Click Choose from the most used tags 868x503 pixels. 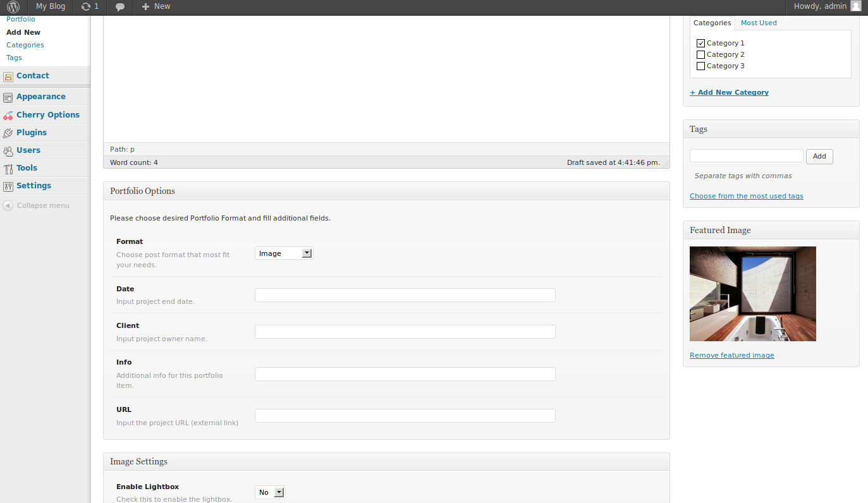coord(747,196)
